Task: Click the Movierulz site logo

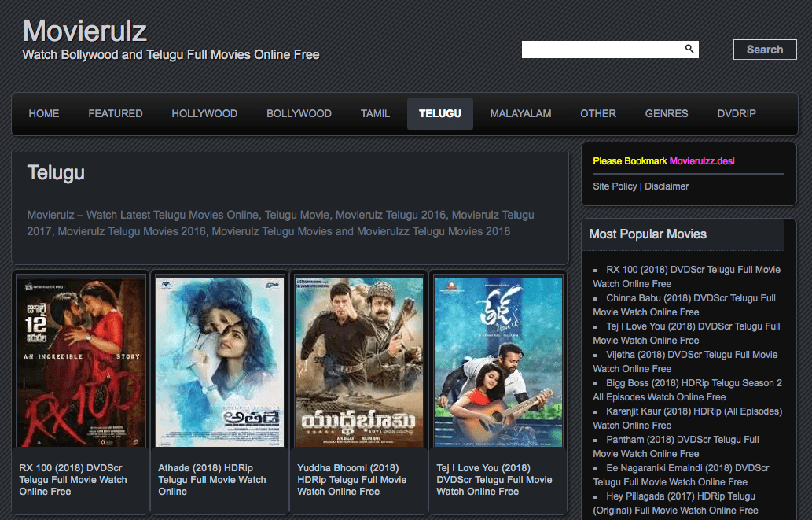Action: [84, 31]
